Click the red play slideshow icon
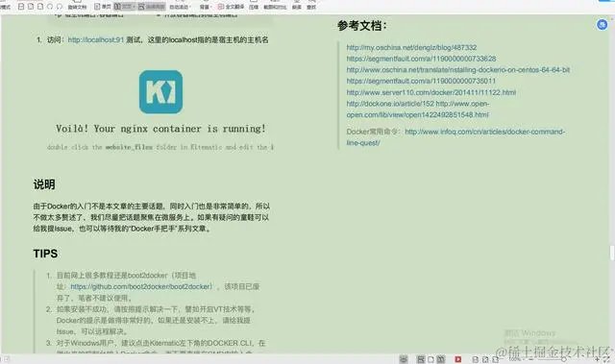The width and height of the screenshot is (615, 364). click(x=457, y=359)
